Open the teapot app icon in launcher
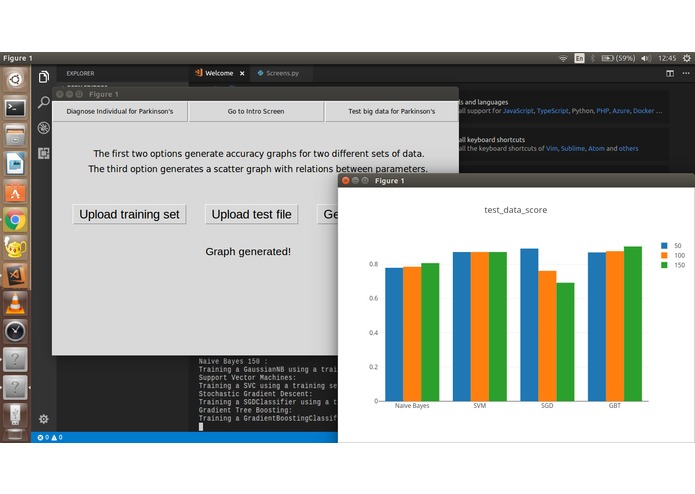This screenshot has width=695, height=494. pos(15,248)
